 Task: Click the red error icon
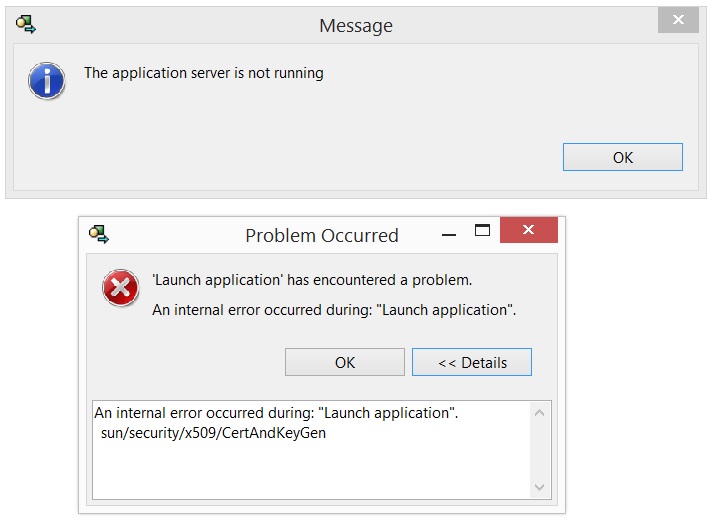(x=121, y=289)
